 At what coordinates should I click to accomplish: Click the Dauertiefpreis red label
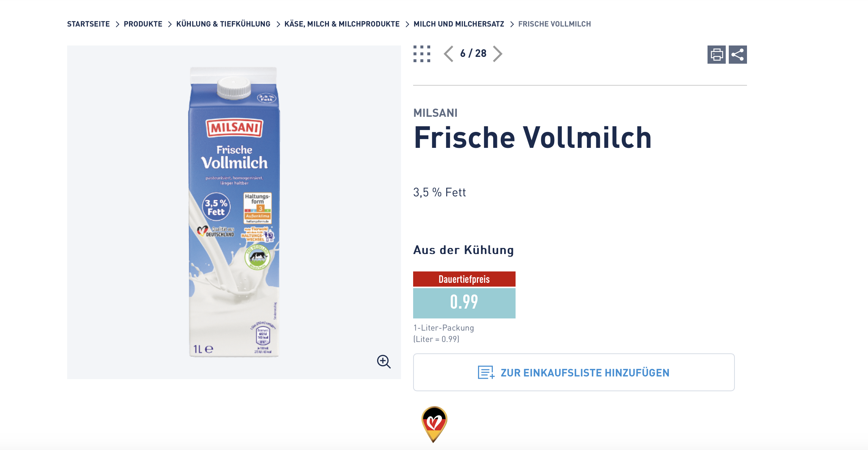point(464,279)
